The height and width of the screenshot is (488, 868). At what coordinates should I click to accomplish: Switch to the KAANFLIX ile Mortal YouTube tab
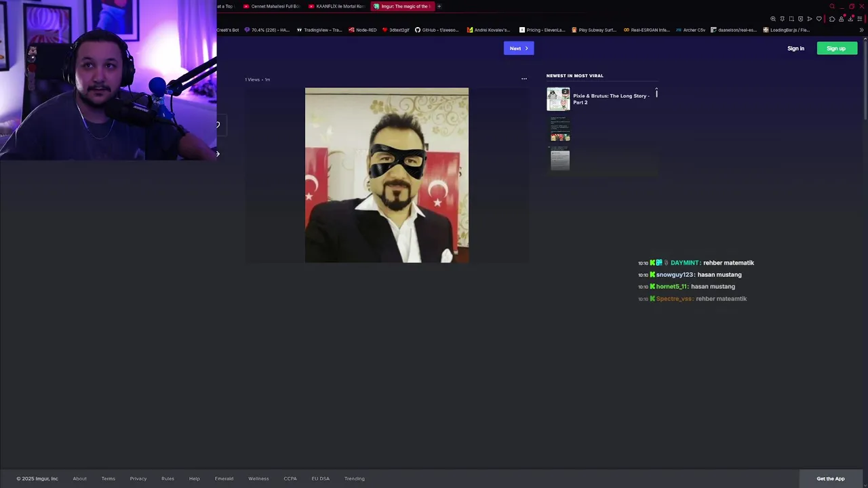tap(336, 6)
